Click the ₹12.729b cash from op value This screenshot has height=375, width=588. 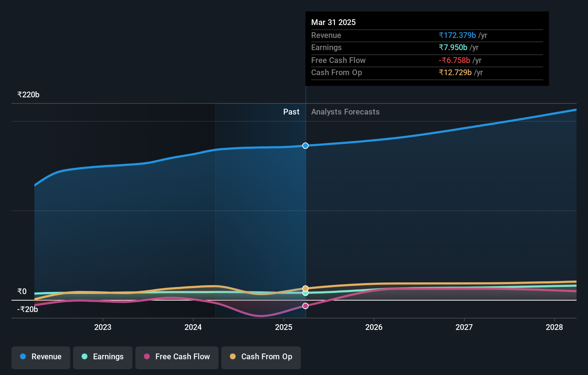tap(455, 72)
